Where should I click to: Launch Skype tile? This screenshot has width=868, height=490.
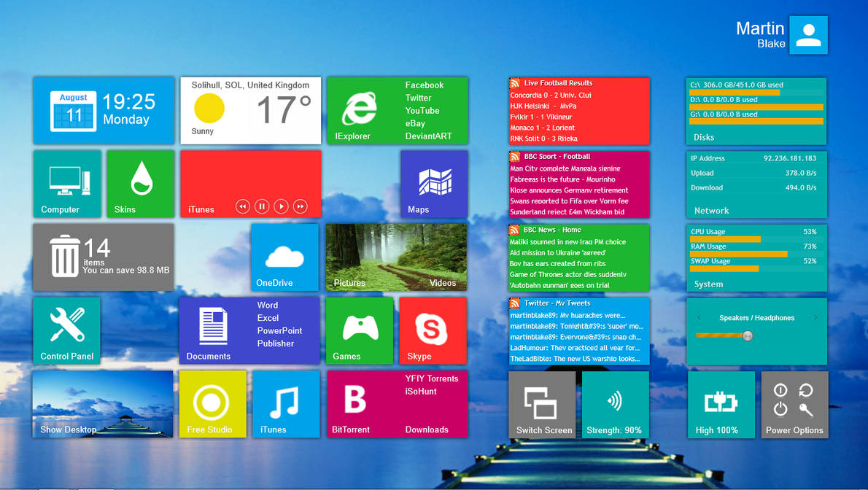coord(433,330)
